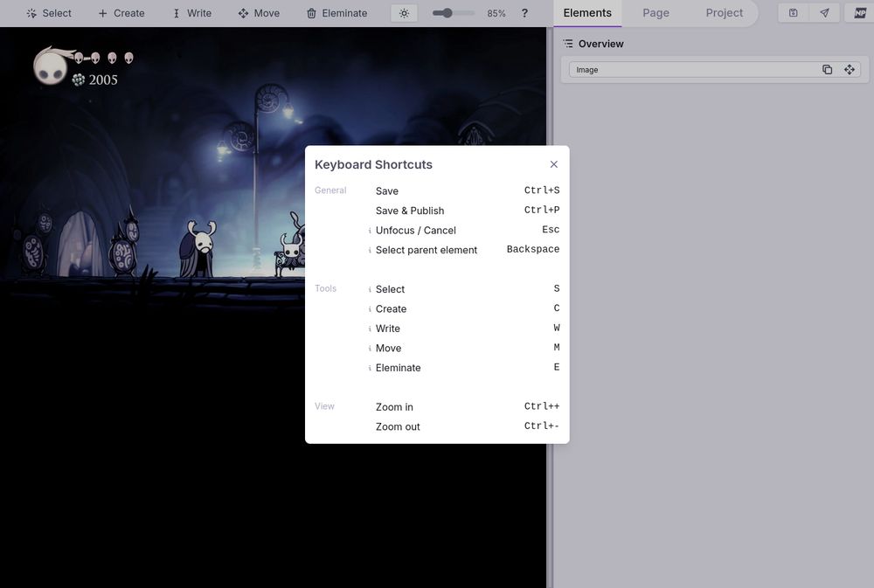Click the Ctrl+S shortcut key text

542,190
